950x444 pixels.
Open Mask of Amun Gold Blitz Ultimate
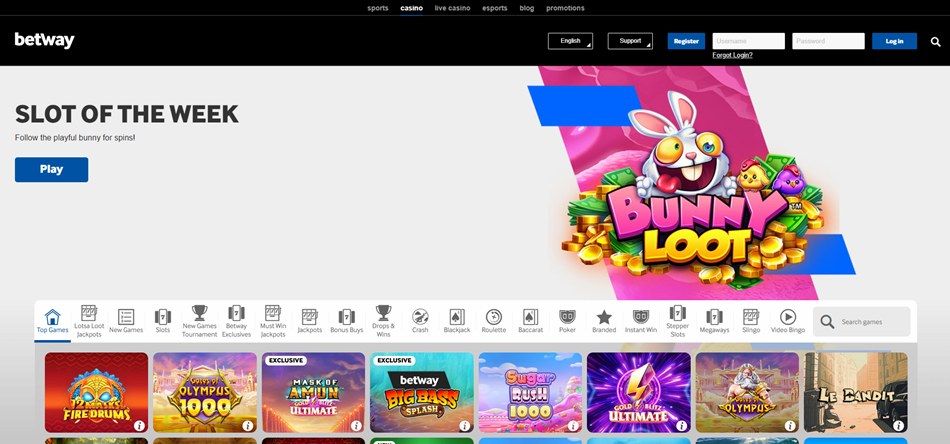coord(313,393)
